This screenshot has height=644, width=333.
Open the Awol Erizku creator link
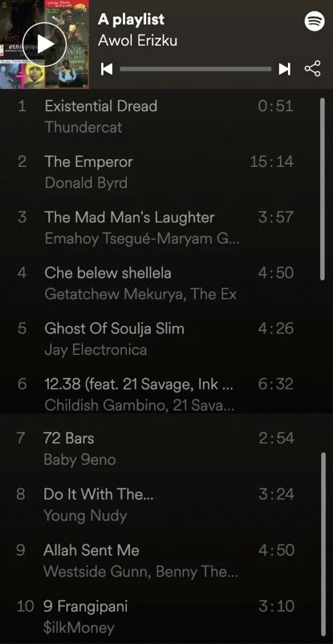138,41
